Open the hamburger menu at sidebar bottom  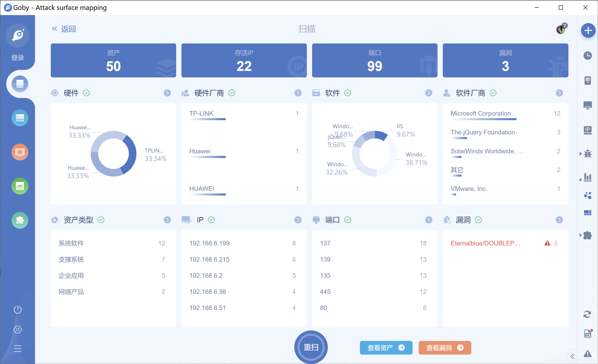tap(17, 349)
